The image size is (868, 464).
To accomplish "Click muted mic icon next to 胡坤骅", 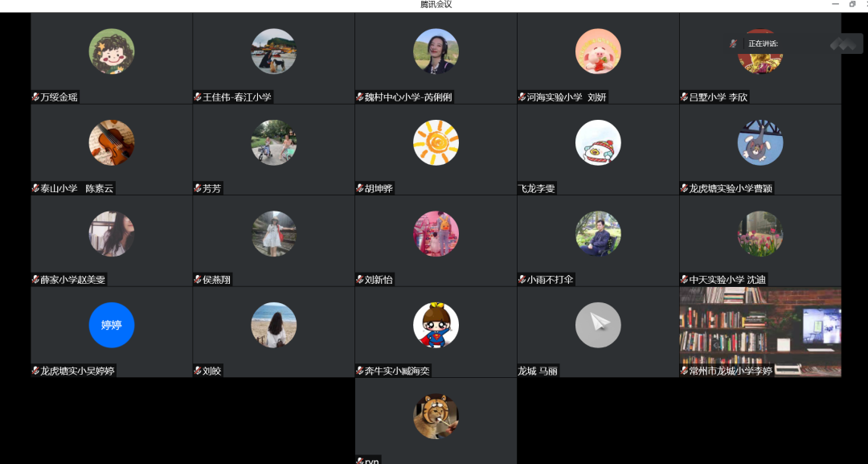I will [x=360, y=188].
